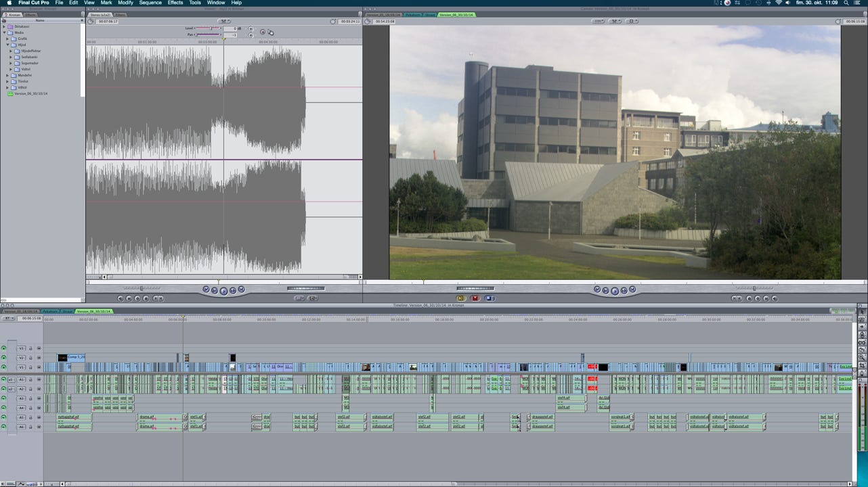Click the yellow Insert edit button

pyautogui.click(x=460, y=298)
